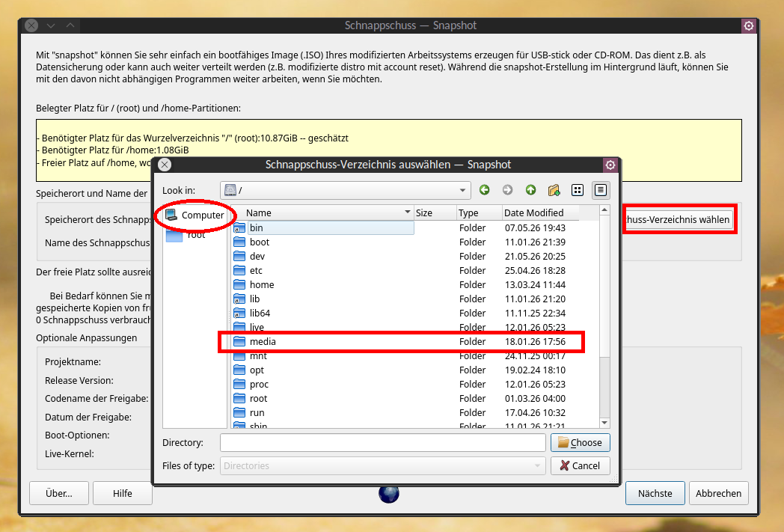Click the grey Forward navigation arrow
Image resolution: width=784 pixels, height=532 pixels.
(507, 190)
